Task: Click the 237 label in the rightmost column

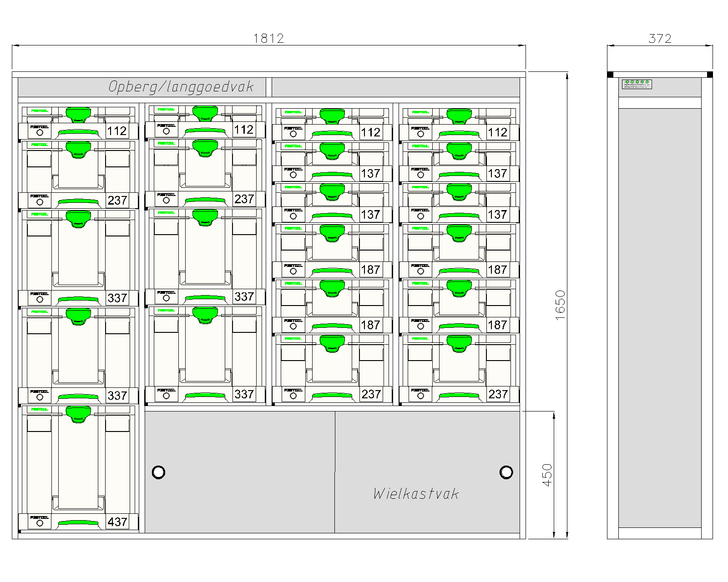Action: pyautogui.click(x=498, y=394)
